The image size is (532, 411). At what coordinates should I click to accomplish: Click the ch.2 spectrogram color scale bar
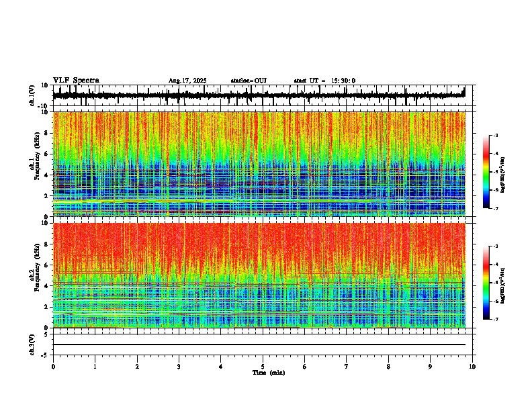pyautogui.click(x=486, y=283)
